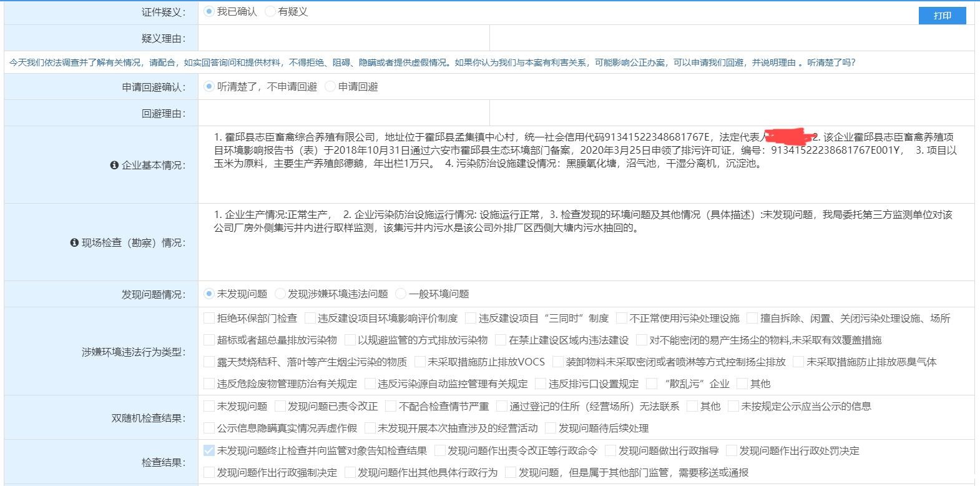980x486 pixels.
Task: Tick 不正常使用污染处理设施 checkbox
Action: click(x=622, y=319)
